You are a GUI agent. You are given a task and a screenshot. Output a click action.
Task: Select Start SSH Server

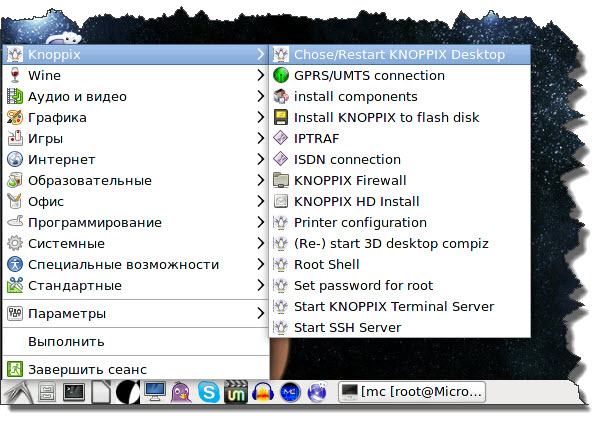[400, 327]
